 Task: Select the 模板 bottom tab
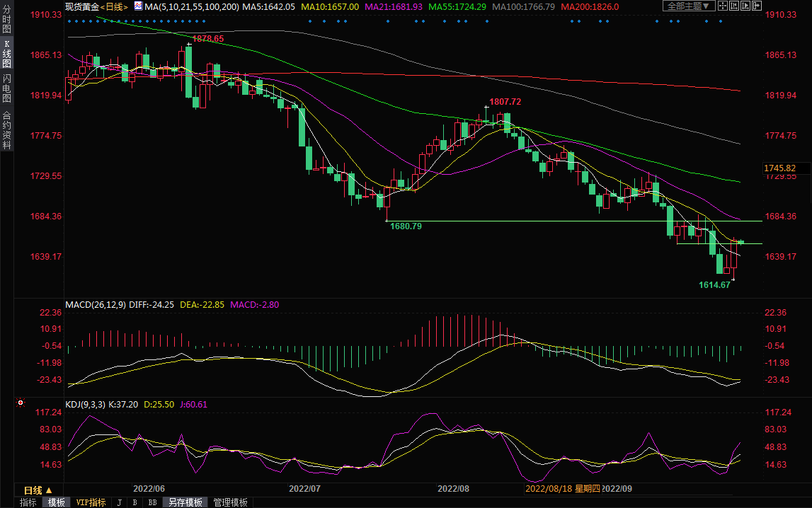point(57,502)
